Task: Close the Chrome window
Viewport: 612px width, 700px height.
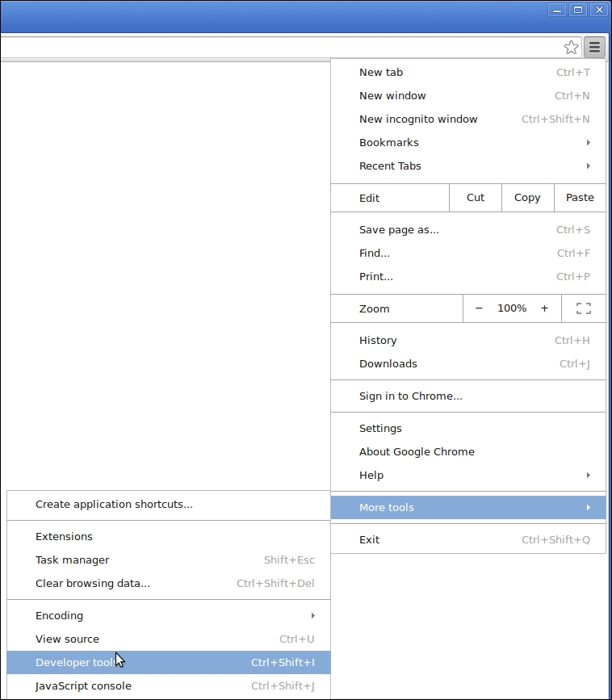Action: pyautogui.click(x=600, y=10)
